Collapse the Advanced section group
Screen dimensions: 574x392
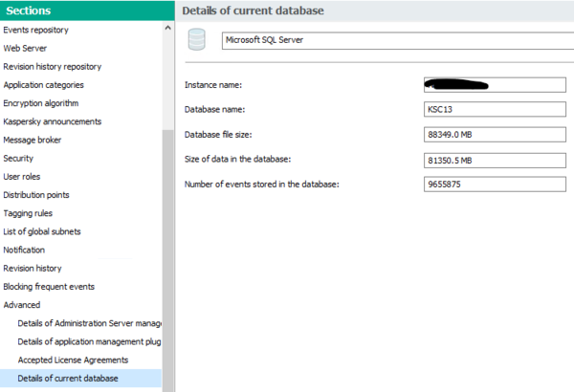(22, 305)
